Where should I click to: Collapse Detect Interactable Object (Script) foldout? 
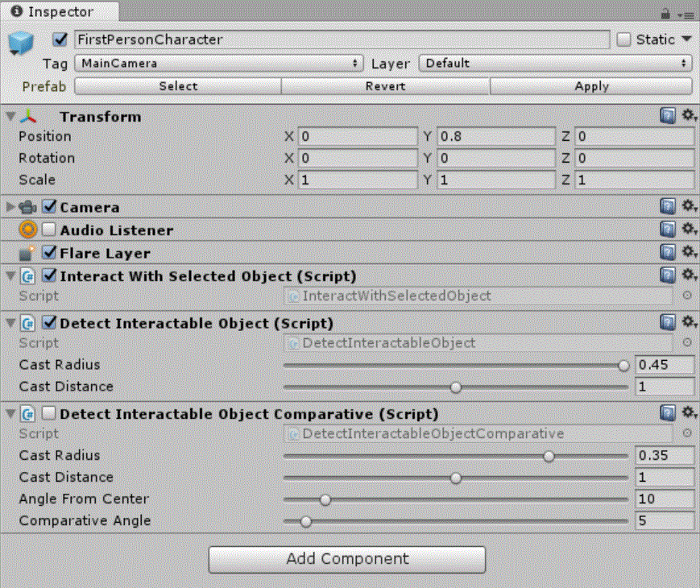click(x=10, y=323)
